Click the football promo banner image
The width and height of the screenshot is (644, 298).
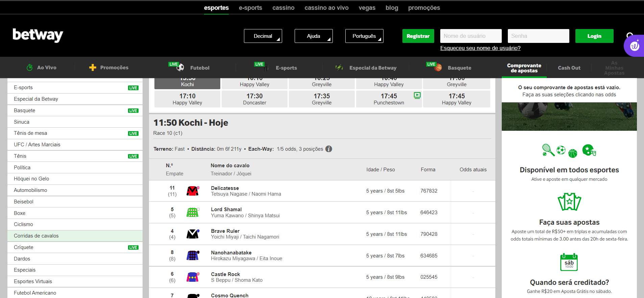[x=569, y=117]
